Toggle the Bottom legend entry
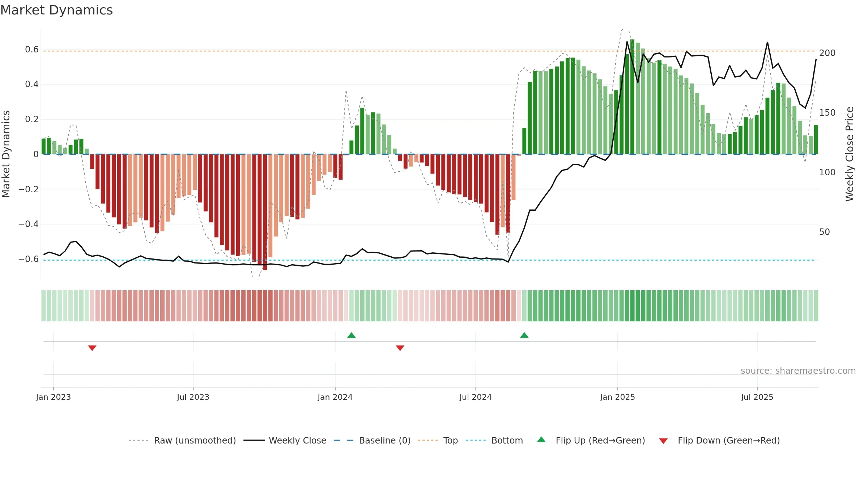Image resolution: width=868 pixels, height=488 pixels. (x=494, y=440)
